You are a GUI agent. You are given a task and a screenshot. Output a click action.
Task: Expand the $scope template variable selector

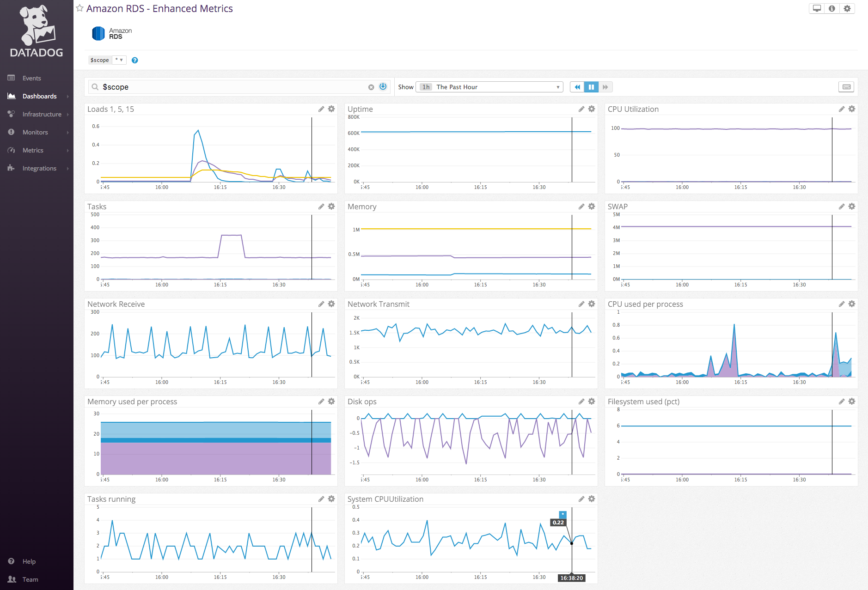pyautogui.click(x=119, y=60)
